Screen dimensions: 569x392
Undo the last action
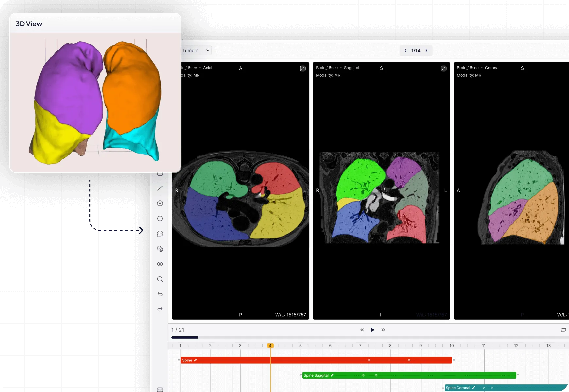coord(160,294)
